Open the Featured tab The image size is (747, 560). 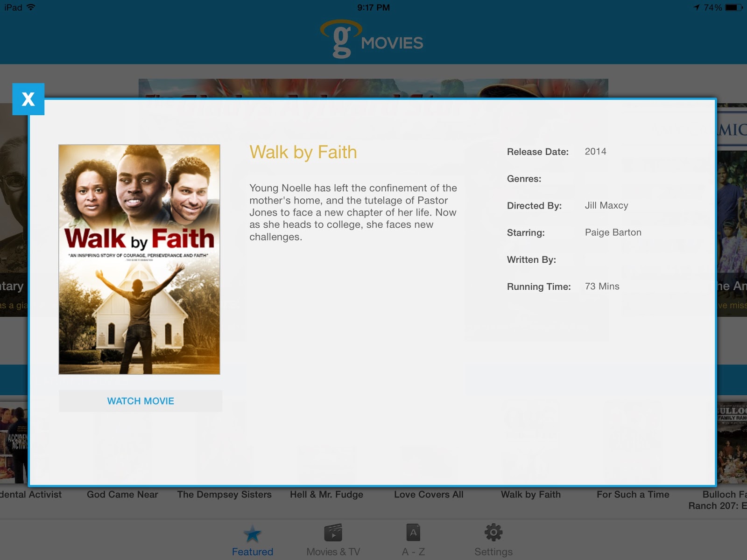click(x=253, y=540)
